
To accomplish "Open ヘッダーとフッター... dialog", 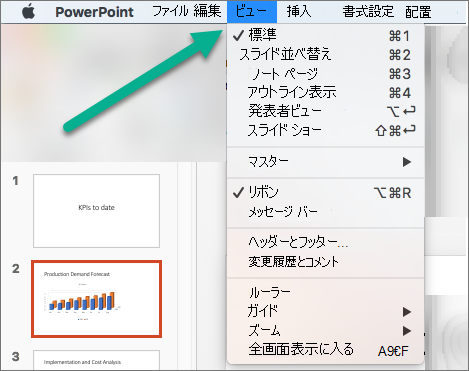I will [325, 242].
